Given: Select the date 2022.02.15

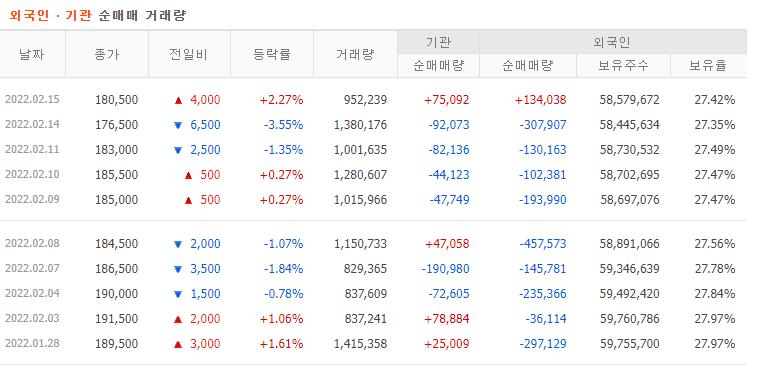Looking at the screenshot, I should 32,100.
